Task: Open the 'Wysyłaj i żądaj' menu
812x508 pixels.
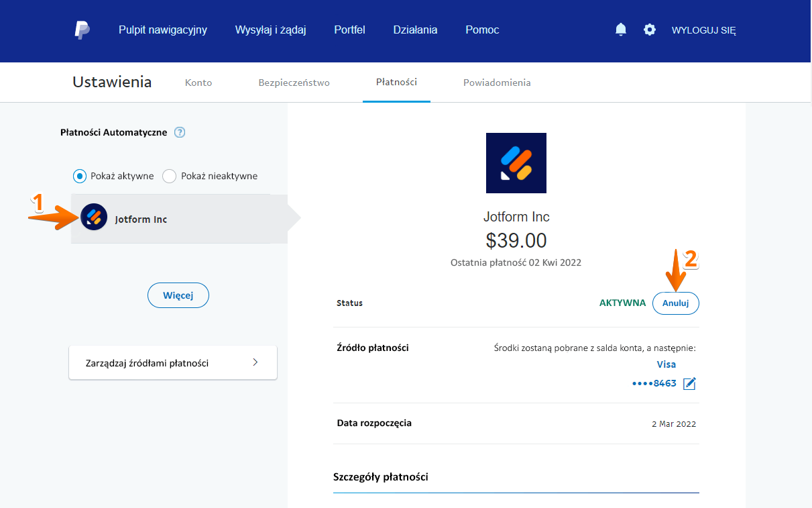Action: click(x=270, y=30)
